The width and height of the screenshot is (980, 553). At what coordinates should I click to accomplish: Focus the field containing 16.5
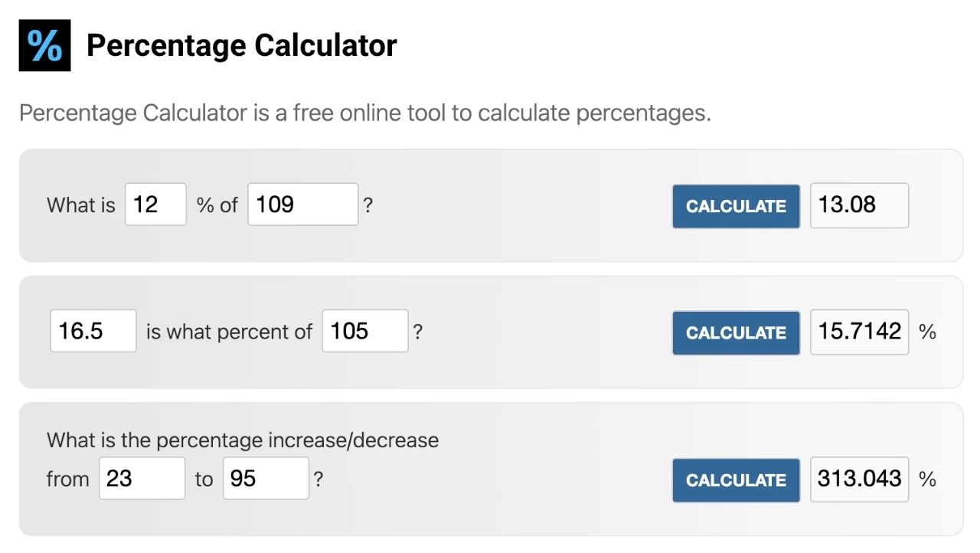[x=93, y=331]
